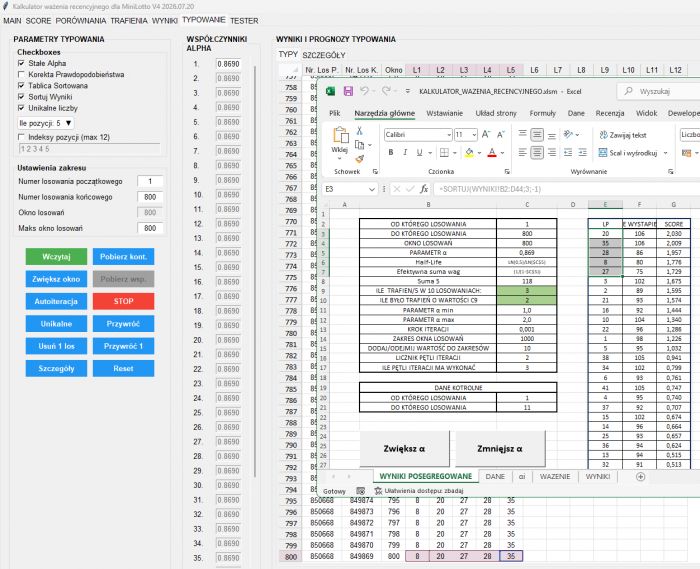Click the Zwiększ α button in Excel
The height and width of the screenshot is (569, 700).
click(x=404, y=449)
